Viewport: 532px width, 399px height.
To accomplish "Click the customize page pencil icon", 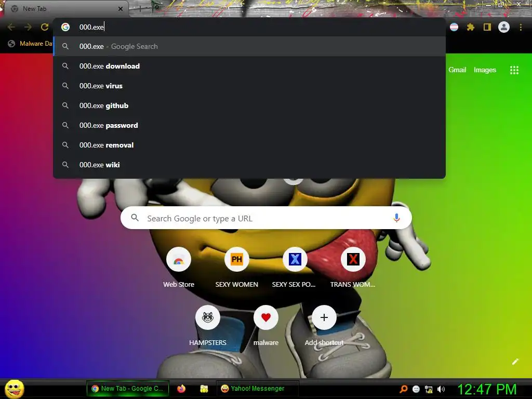I will [515, 362].
